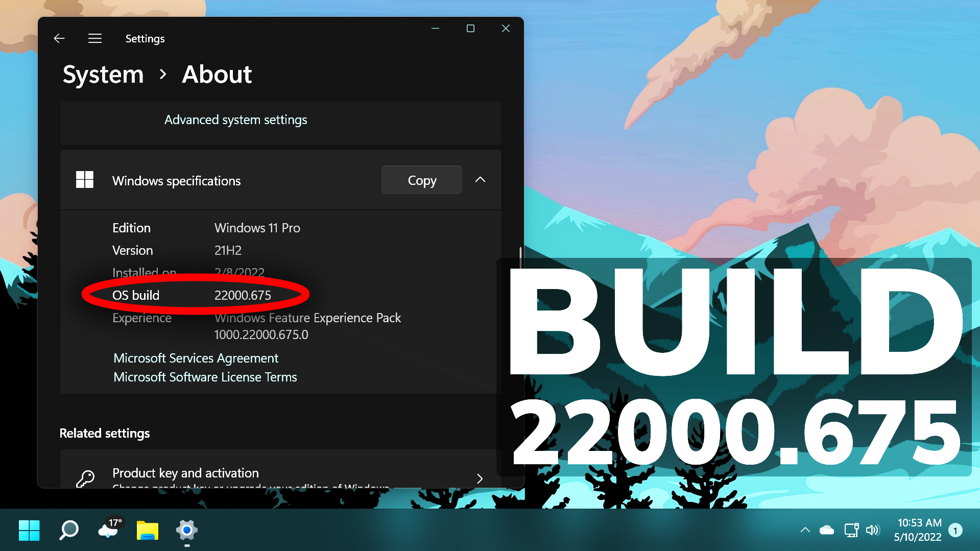The width and height of the screenshot is (980, 551).
Task: Open Microsoft Software License Terms link
Action: pyautogui.click(x=205, y=377)
